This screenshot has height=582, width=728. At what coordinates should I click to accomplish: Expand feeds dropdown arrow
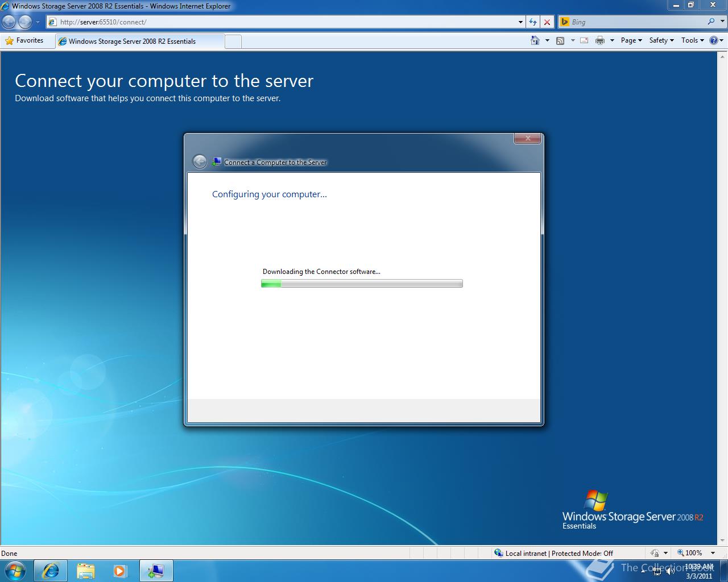pyautogui.click(x=573, y=40)
